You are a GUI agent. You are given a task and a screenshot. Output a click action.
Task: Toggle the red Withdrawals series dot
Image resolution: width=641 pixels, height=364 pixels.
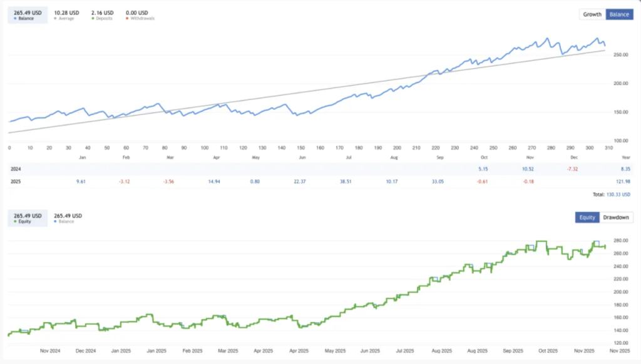coord(128,19)
